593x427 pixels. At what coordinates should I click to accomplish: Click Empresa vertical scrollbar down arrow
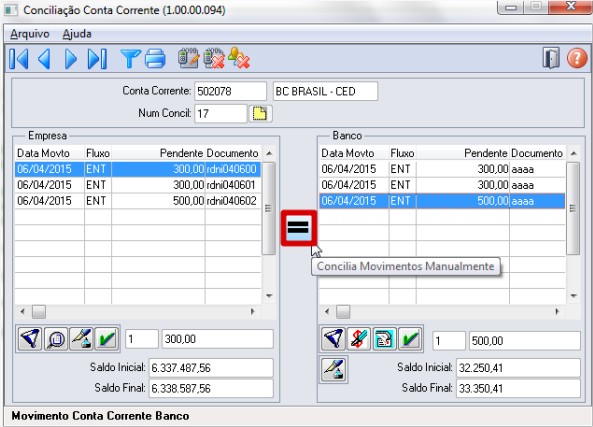click(x=269, y=296)
